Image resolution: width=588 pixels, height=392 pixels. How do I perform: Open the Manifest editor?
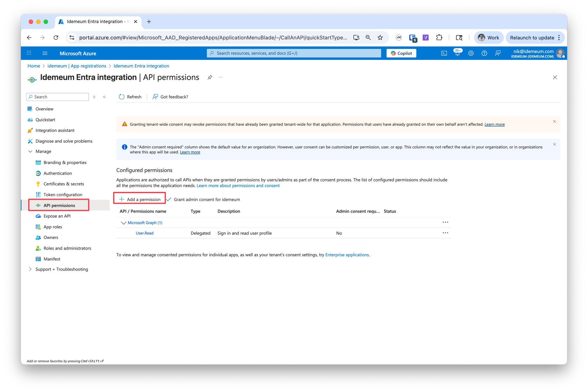click(x=52, y=259)
